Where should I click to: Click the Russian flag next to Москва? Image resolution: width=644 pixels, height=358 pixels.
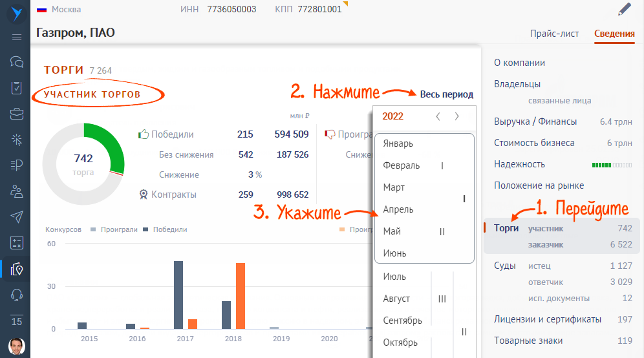[x=41, y=10]
